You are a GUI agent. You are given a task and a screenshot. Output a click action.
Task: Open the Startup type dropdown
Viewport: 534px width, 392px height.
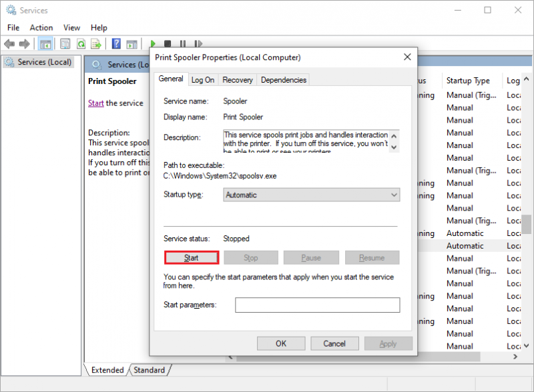pos(311,195)
